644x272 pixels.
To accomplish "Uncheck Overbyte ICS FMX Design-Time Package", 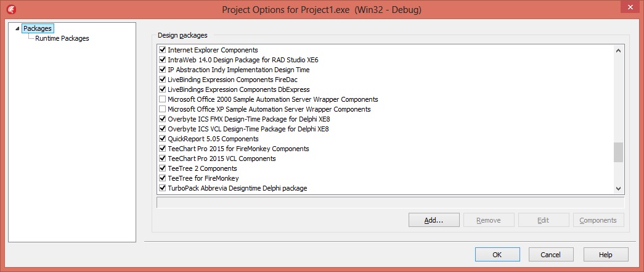I will (162, 119).
